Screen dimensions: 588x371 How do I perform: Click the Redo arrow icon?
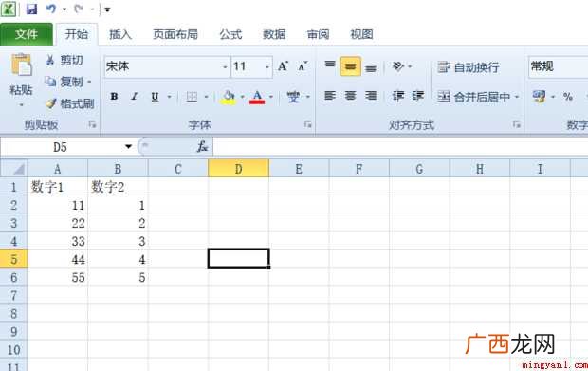[79, 9]
